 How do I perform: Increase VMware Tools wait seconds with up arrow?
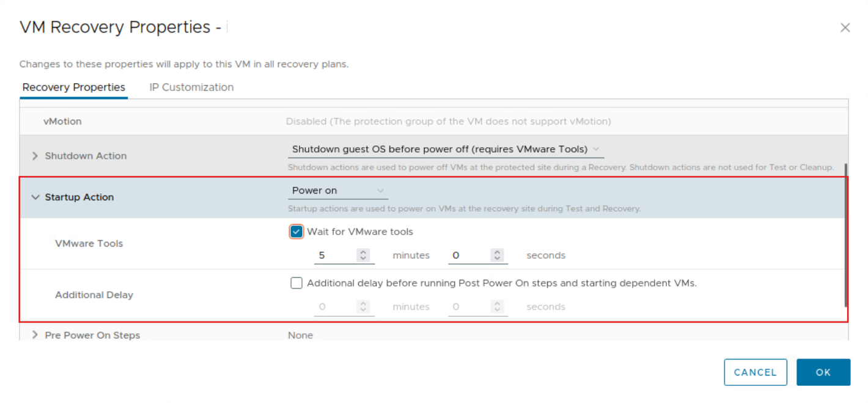tap(498, 252)
